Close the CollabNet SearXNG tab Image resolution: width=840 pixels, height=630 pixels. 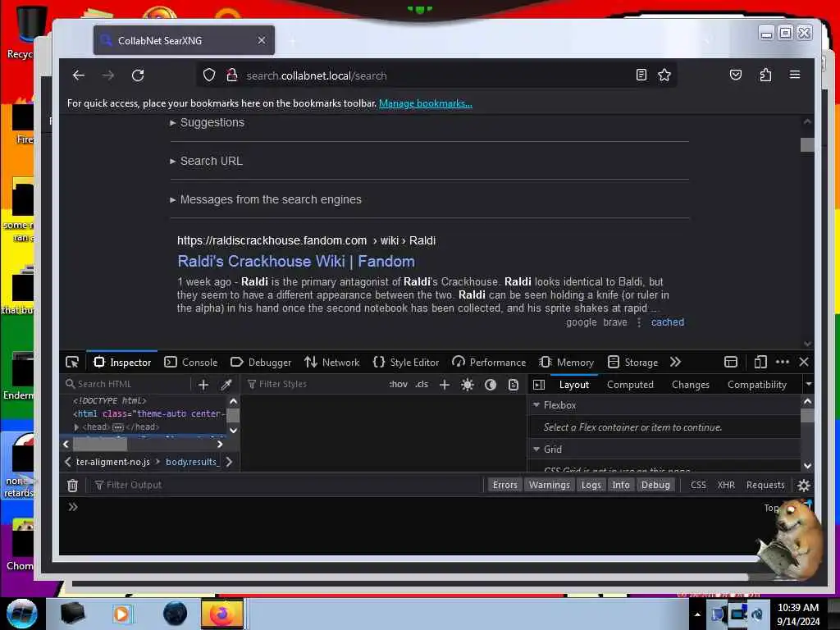[x=262, y=41]
